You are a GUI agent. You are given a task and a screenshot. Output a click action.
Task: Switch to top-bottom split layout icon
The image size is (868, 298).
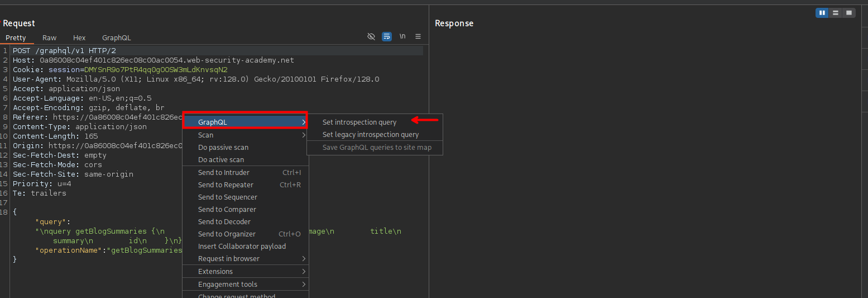pos(835,13)
